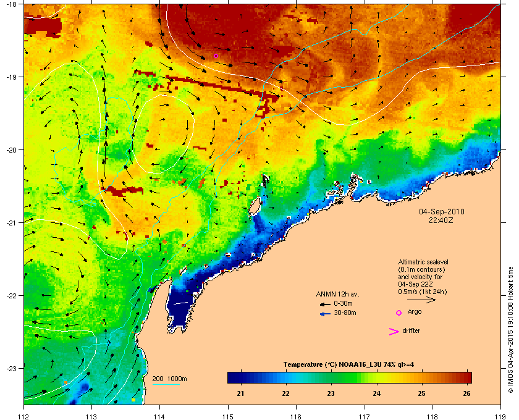Click longitude axis label 114
Image resolution: width=519 pixels, height=420 pixels.
coord(159,416)
